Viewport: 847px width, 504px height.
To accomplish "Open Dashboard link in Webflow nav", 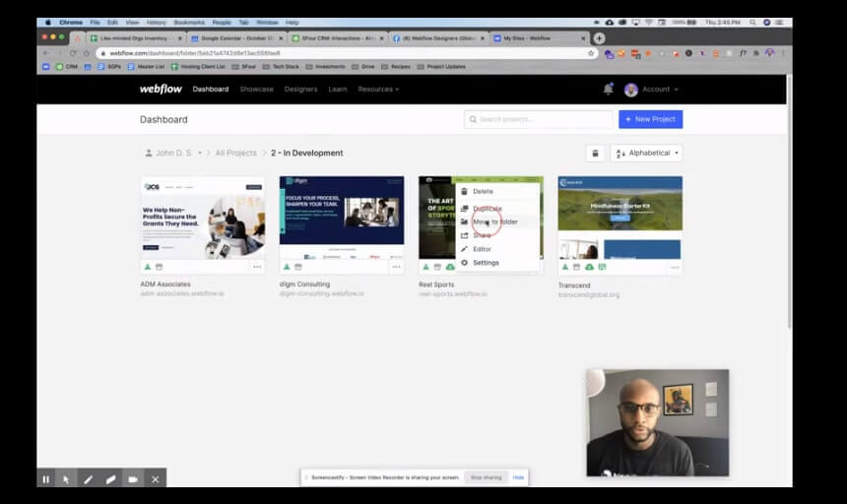I will point(211,89).
